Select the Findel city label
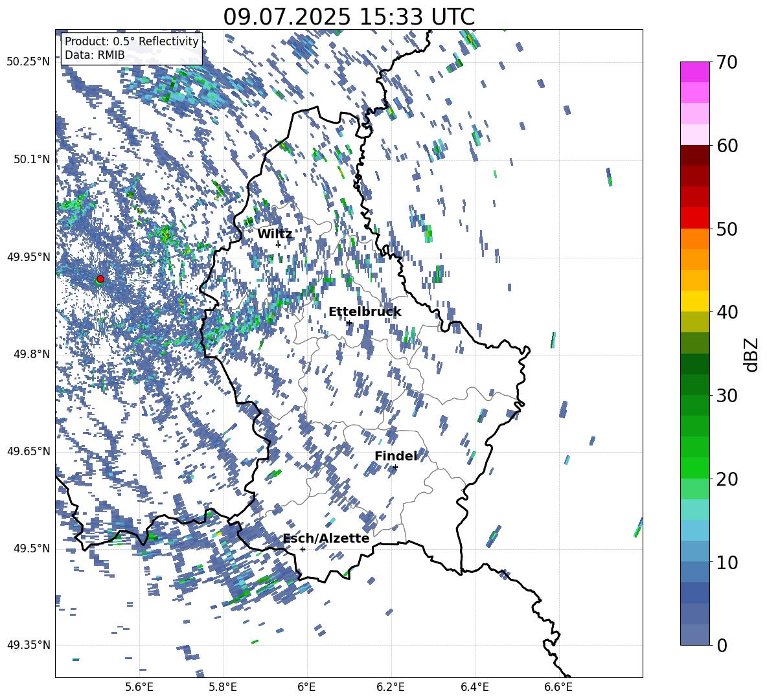767x700 pixels. click(x=396, y=456)
